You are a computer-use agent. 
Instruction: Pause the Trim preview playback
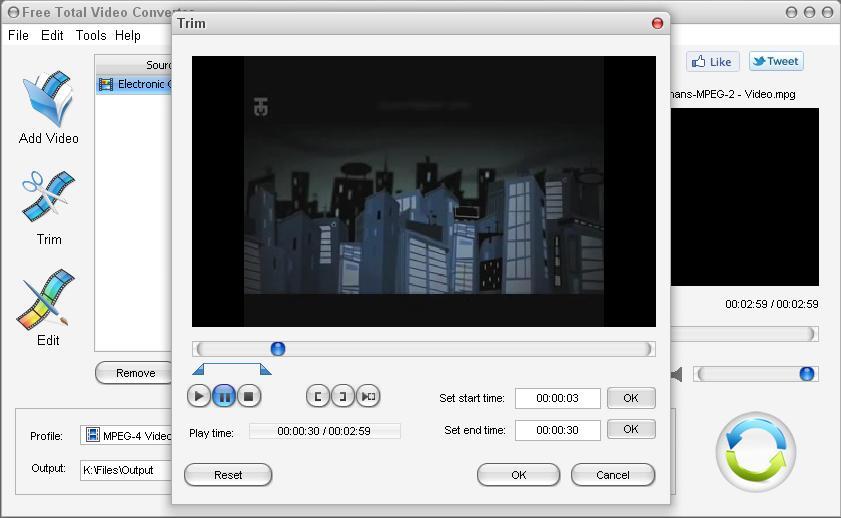[224, 396]
